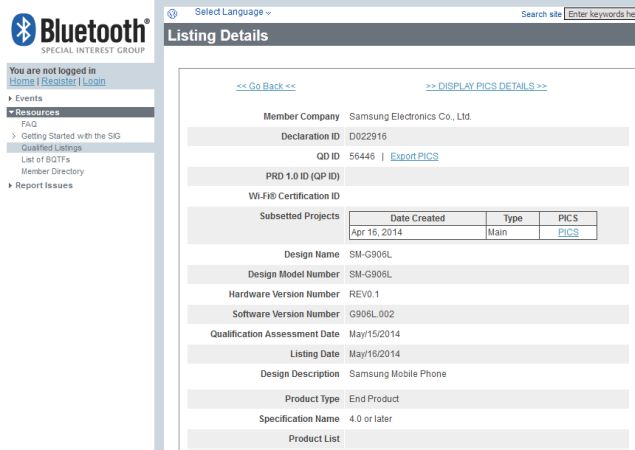
Task: Open the Register link
Action: [59, 81]
